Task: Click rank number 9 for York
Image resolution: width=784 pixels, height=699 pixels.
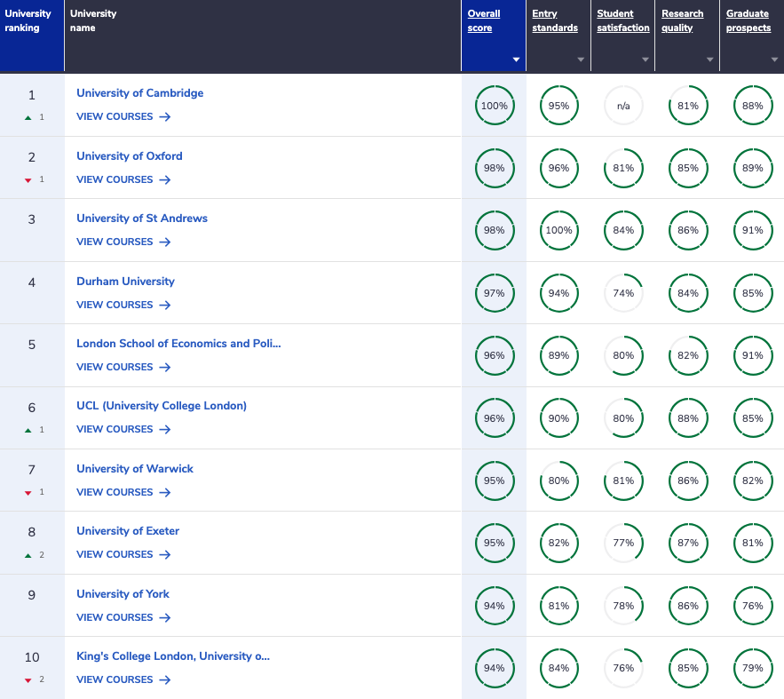Action: coord(31,595)
